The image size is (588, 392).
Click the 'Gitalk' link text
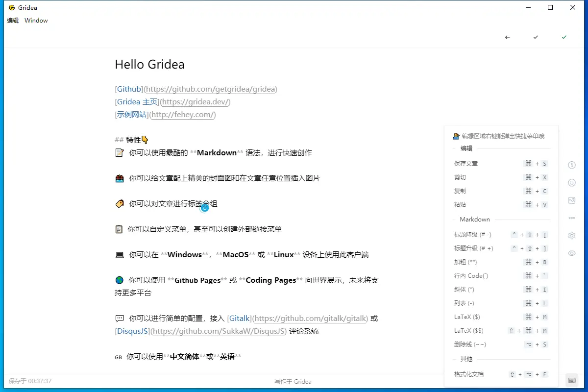click(x=241, y=318)
